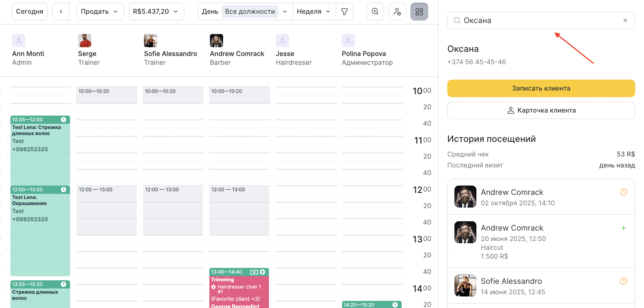Viewport: 644px width, 308px height.
Task: Open Карточка клиента client card
Action: pyautogui.click(x=541, y=110)
